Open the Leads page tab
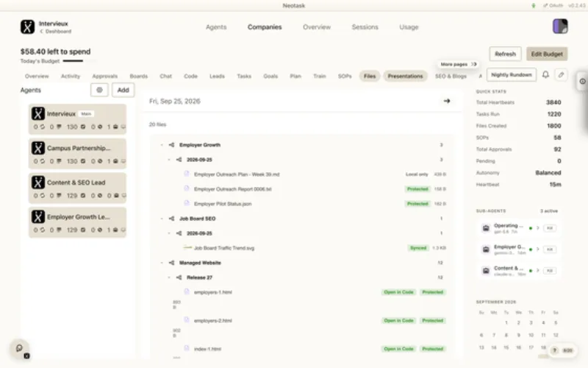The width and height of the screenshot is (588, 368). (x=217, y=77)
